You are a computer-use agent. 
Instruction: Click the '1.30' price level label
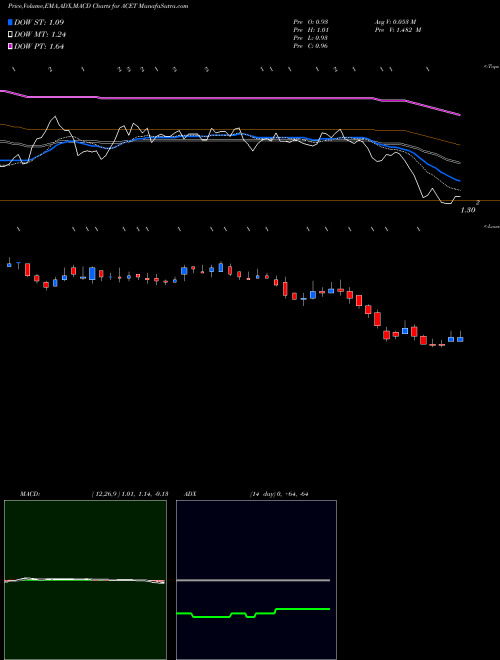[468, 210]
